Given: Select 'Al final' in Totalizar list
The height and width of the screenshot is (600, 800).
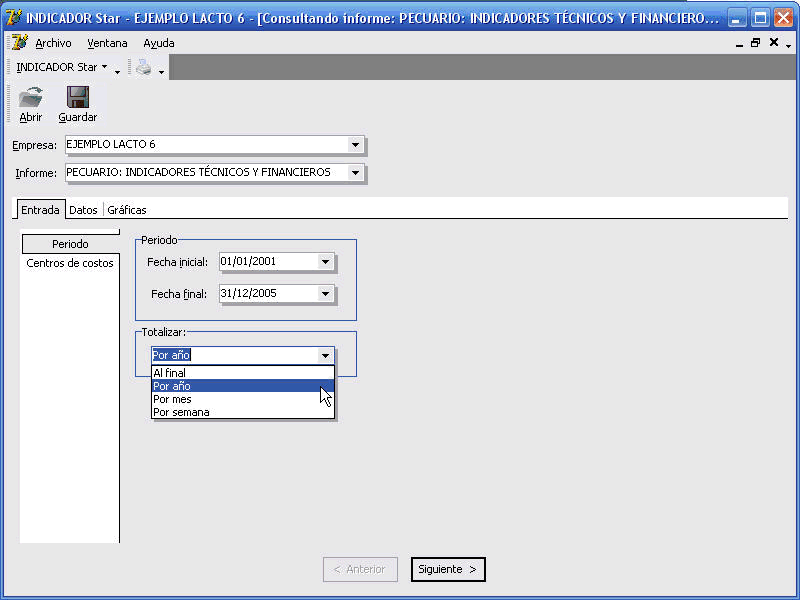Looking at the screenshot, I should [243, 373].
